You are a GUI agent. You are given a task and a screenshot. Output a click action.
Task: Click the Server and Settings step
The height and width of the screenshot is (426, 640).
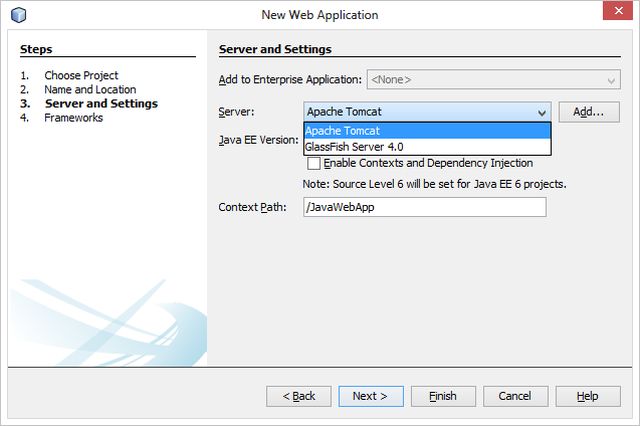coord(101,104)
